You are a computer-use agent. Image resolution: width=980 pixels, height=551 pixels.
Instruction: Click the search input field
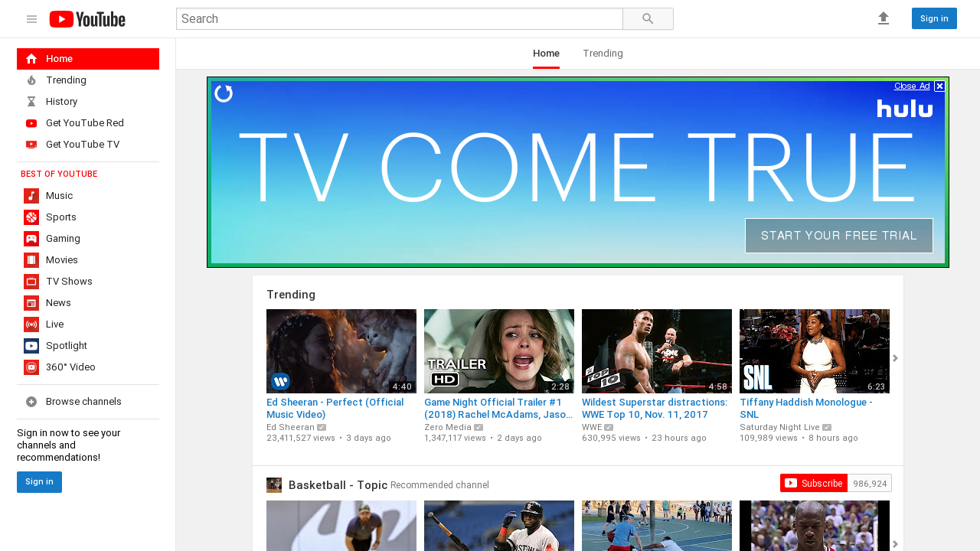399,19
